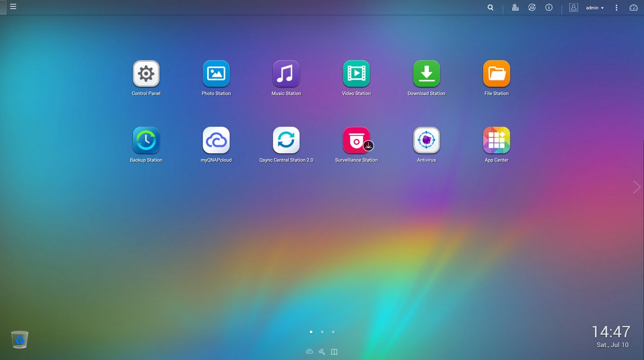Open the three-dot more options menu
Viewport: 644px width, 360px height.
click(x=616, y=8)
